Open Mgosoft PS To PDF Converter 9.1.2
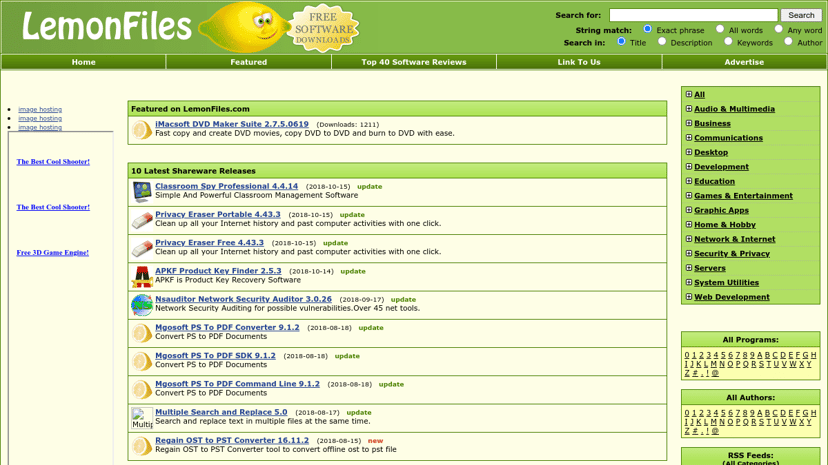This screenshot has height=465, width=828. coord(227,327)
